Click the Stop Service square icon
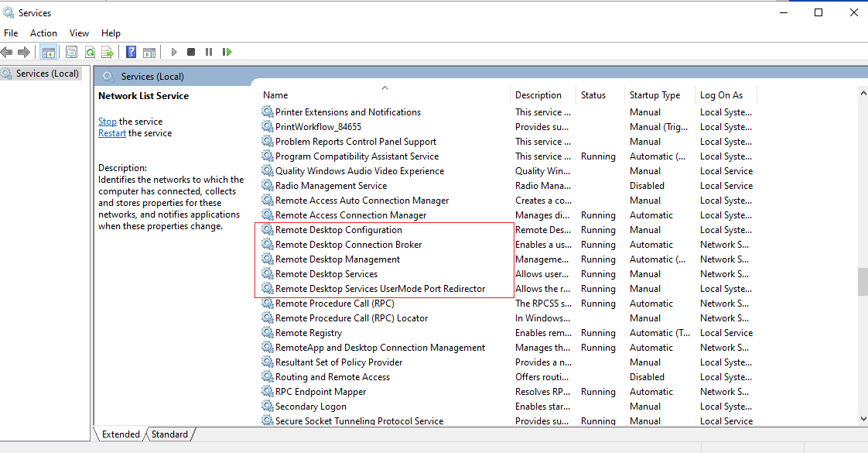The width and height of the screenshot is (868, 453). (191, 52)
